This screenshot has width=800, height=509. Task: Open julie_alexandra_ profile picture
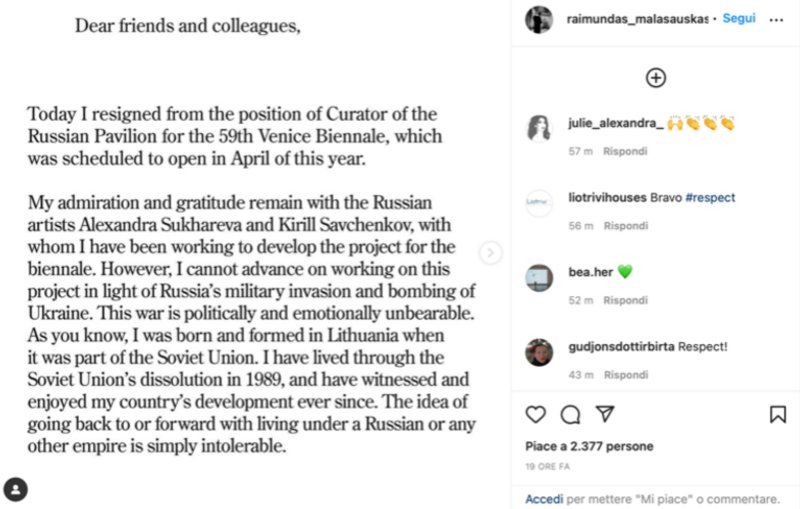pyautogui.click(x=539, y=128)
